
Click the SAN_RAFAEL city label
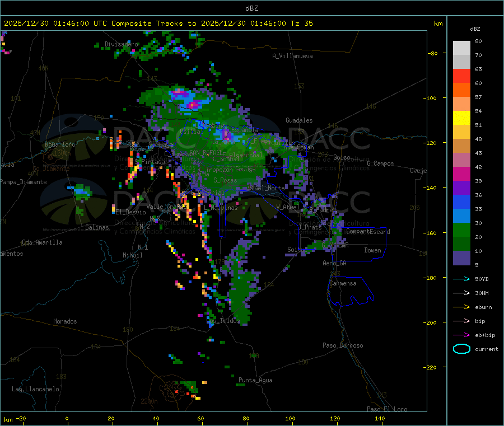coord(206,152)
